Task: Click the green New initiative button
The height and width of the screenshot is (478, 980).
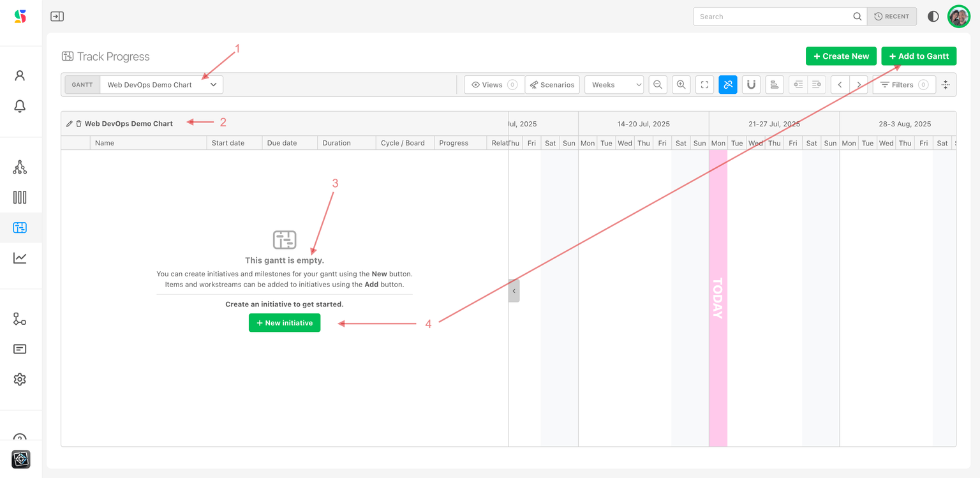Action: click(285, 323)
